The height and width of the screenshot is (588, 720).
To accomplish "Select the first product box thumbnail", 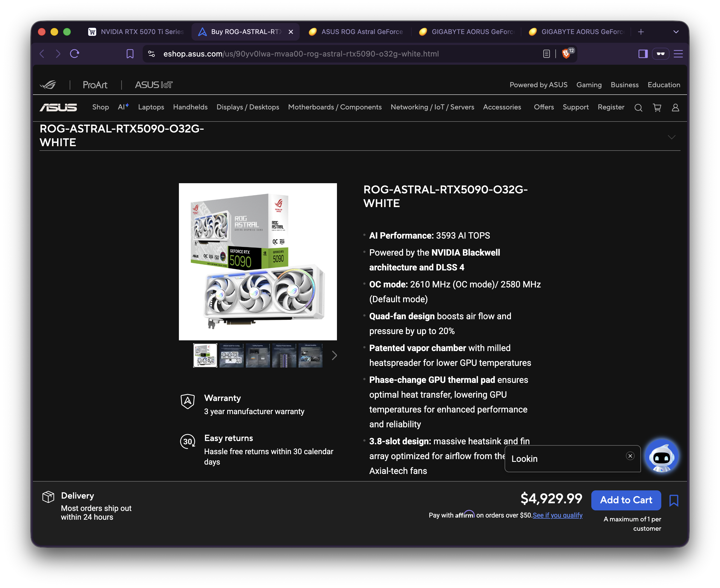I will (x=205, y=355).
